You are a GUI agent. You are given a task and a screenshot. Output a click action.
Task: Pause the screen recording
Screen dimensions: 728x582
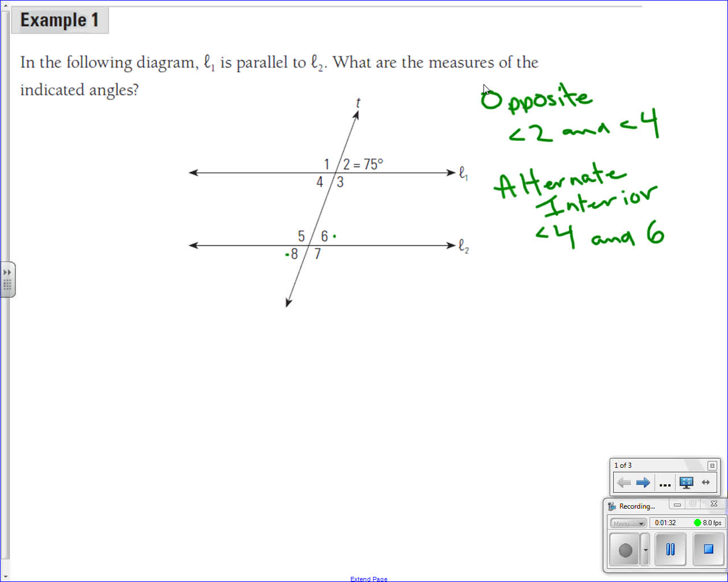[671, 550]
